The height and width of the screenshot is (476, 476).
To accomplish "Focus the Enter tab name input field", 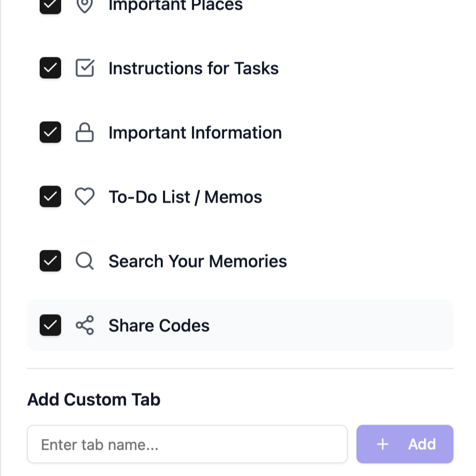I will click(187, 444).
